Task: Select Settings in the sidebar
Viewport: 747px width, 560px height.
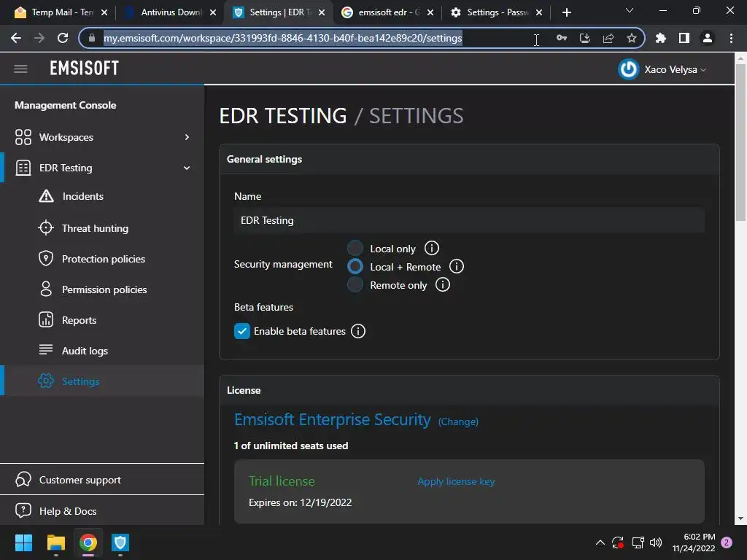Action: (x=80, y=381)
